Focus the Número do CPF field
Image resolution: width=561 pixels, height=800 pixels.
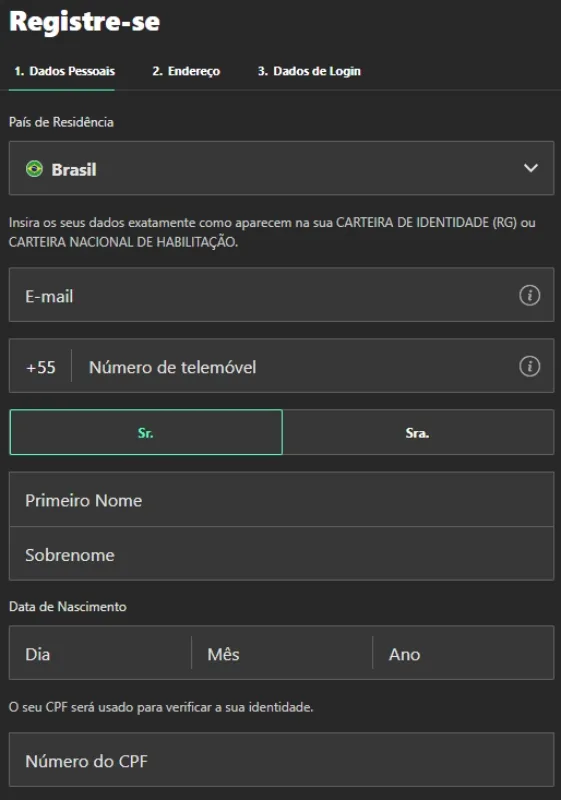[x=282, y=760]
